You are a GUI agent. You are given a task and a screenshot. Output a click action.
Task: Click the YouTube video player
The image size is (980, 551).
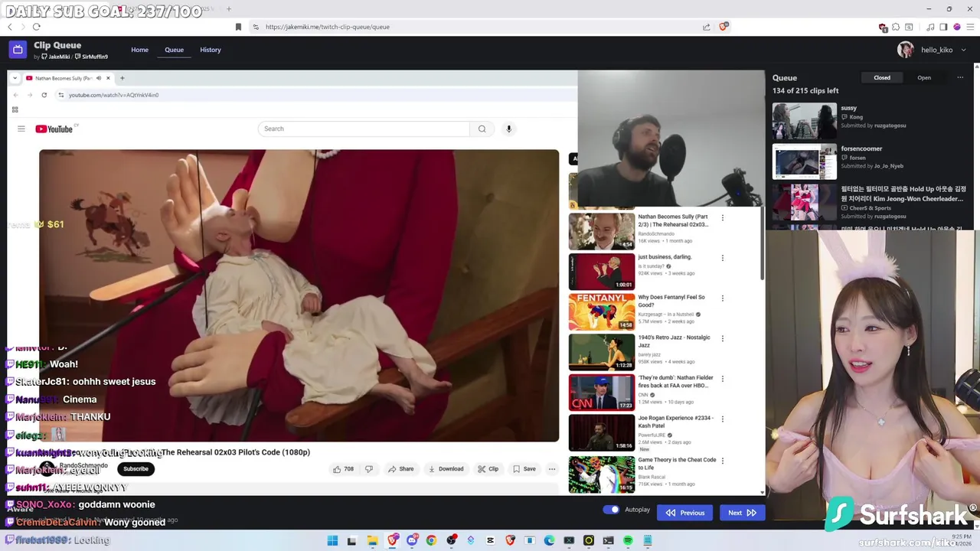pyautogui.click(x=299, y=295)
